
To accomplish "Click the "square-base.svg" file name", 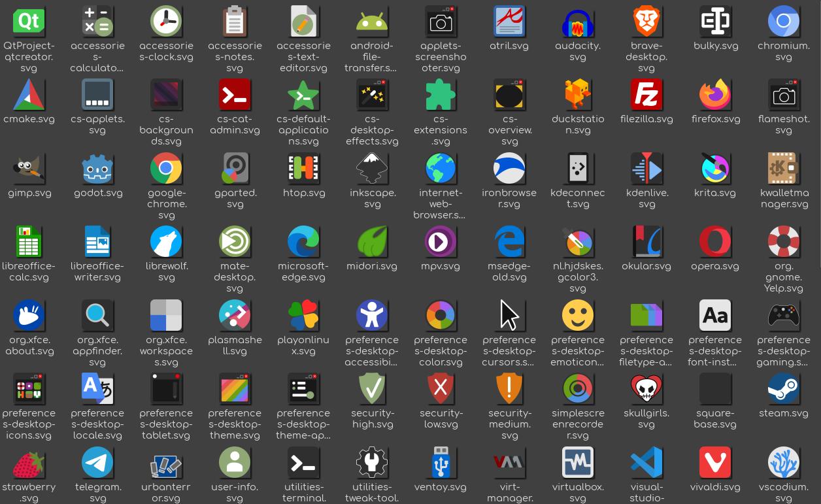I will (715, 419).
